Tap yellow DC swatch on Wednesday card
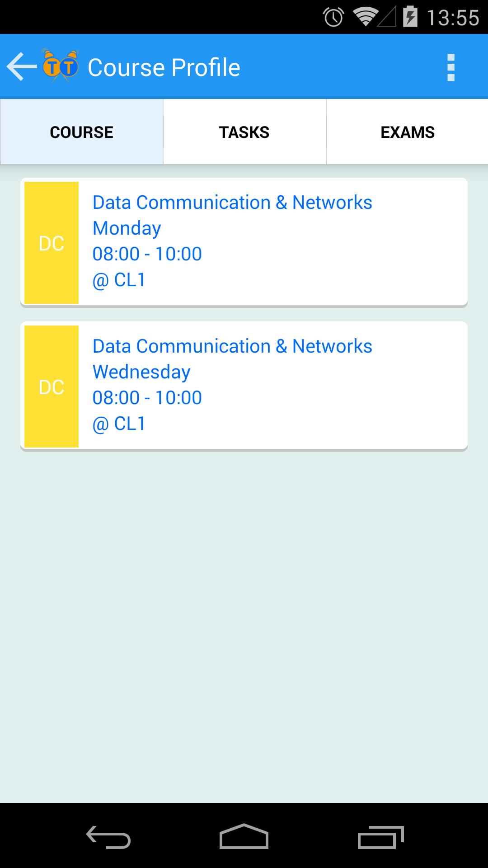The image size is (488, 868). 52,387
